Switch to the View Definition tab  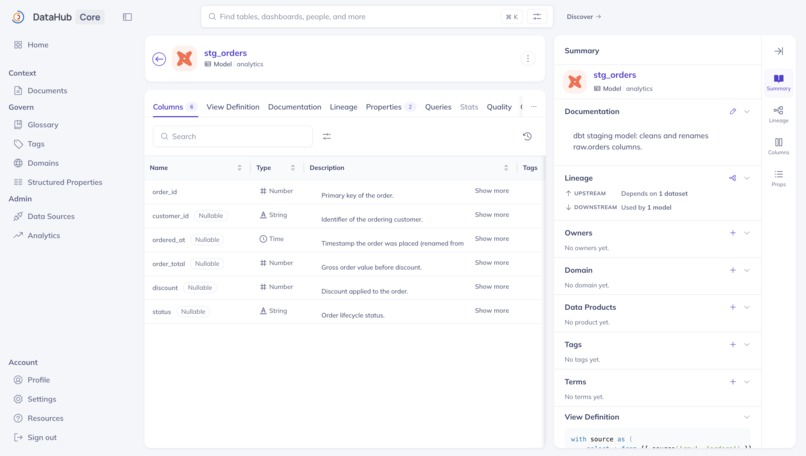click(233, 107)
